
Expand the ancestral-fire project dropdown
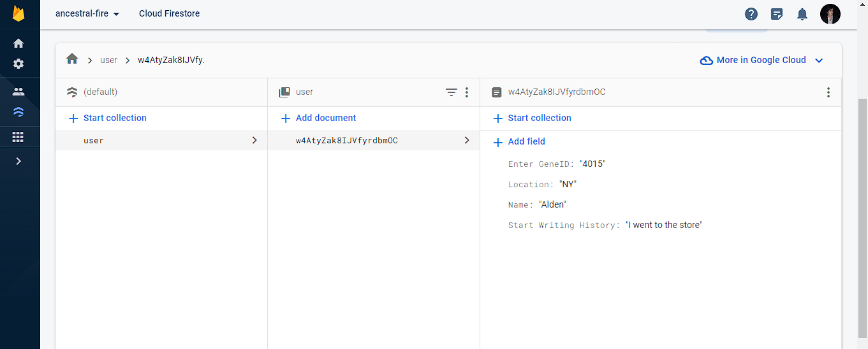click(87, 13)
